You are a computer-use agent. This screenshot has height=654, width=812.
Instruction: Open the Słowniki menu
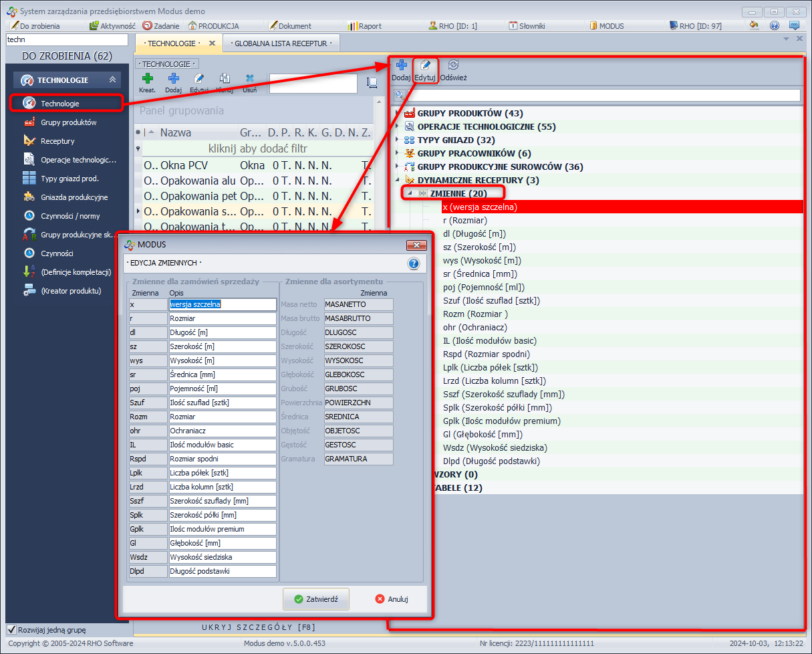pos(527,26)
